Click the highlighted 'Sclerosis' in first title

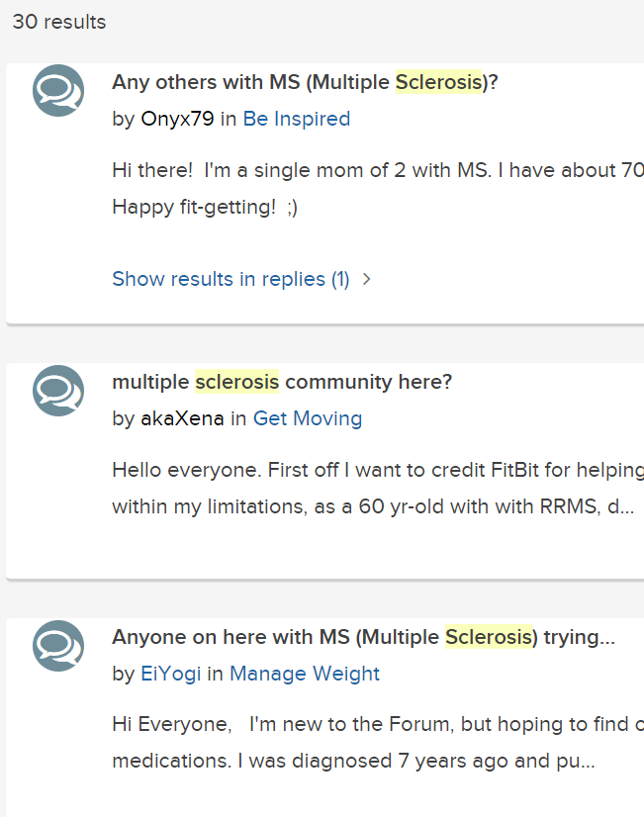[x=438, y=82]
